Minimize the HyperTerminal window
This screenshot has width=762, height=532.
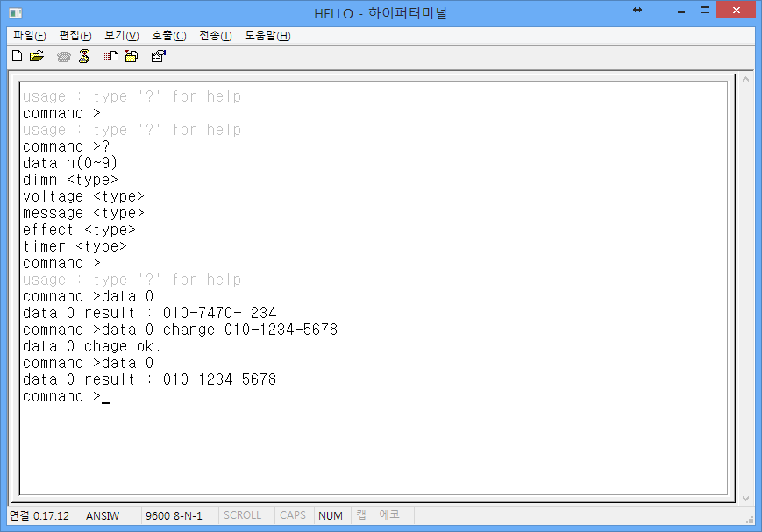point(681,11)
